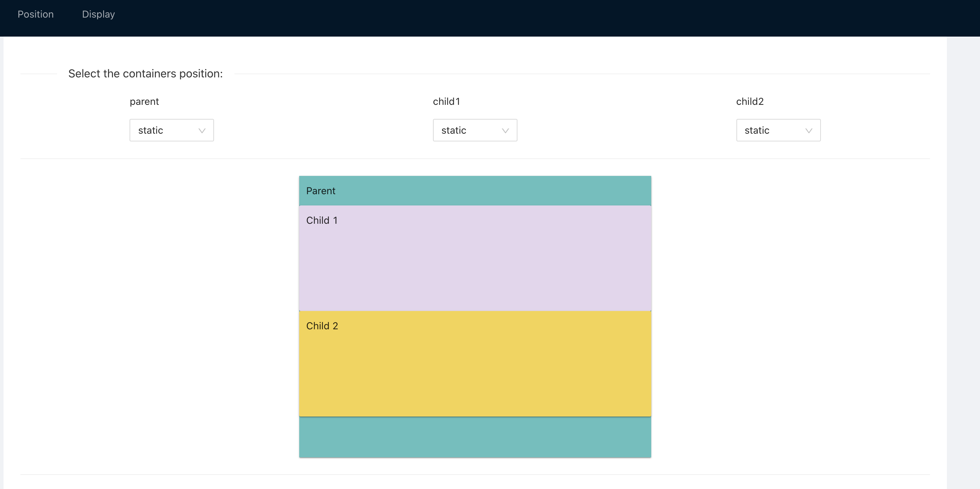This screenshot has height=489, width=980.
Task: Open the child1 position dropdown
Action: 475,130
